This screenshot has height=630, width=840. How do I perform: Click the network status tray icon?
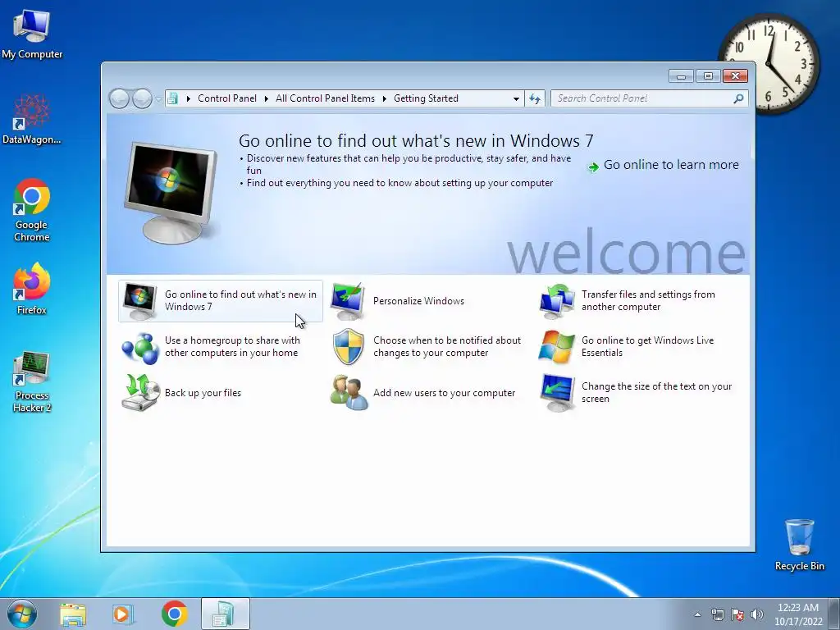pyautogui.click(x=717, y=614)
